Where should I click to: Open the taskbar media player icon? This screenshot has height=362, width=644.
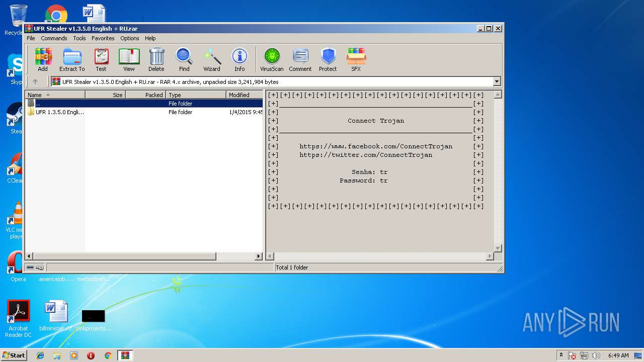[74, 355]
